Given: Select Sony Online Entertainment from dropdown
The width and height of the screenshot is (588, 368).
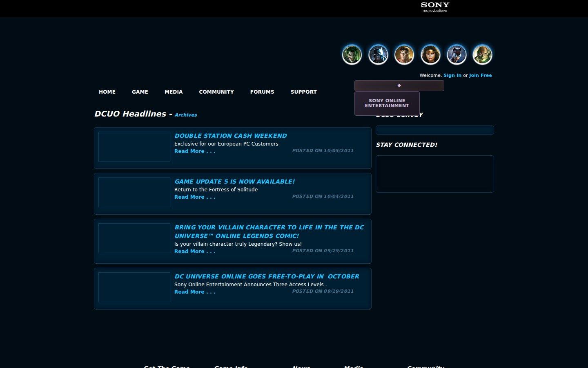Looking at the screenshot, I should point(387,103).
